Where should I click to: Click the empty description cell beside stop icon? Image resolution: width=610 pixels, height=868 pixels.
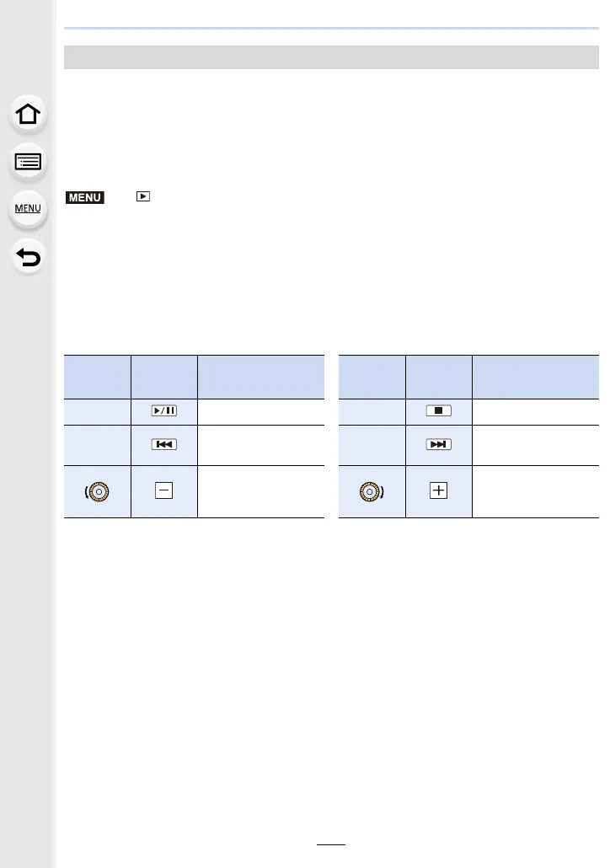coord(535,411)
